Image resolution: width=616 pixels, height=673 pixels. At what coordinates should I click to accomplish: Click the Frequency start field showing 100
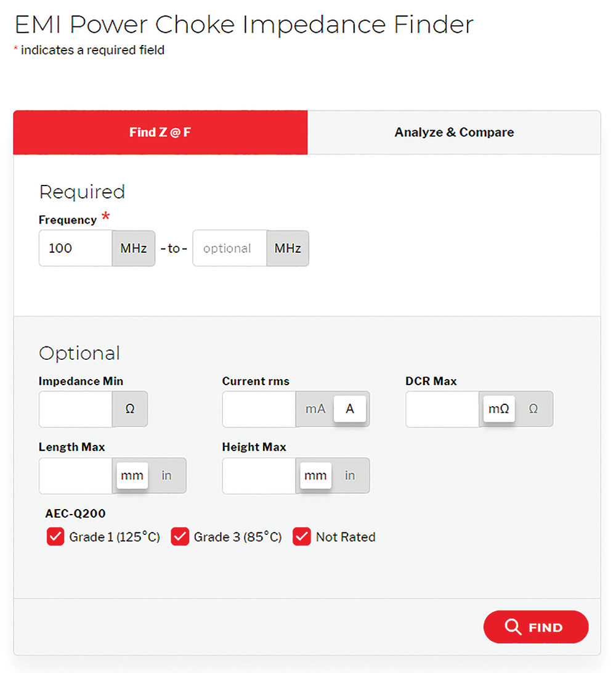click(76, 248)
